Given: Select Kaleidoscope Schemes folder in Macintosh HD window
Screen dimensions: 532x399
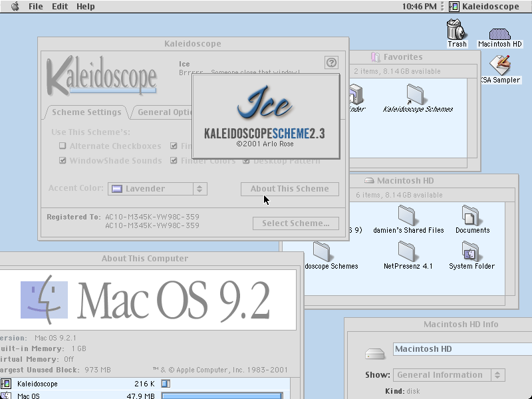Looking at the screenshot, I should [x=322, y=251].
